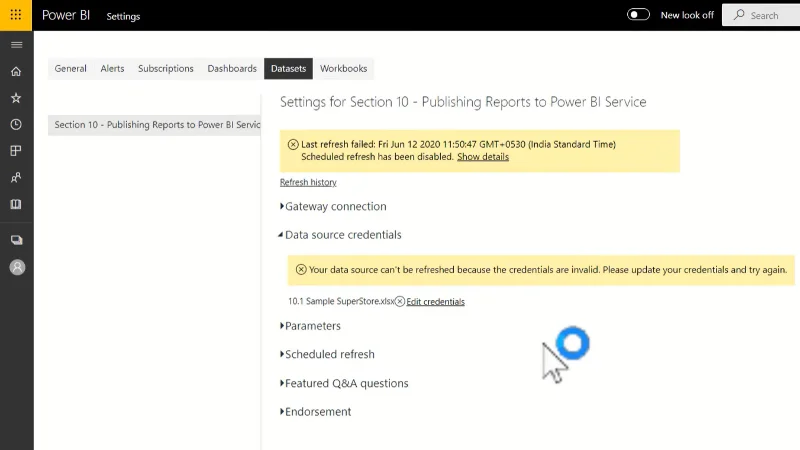Image resolution: width=800 pixels, height=450 pixels.
Task: Click the 10.1 Sample SuperStore.xlsx text
Action: [x=341, y=301]
